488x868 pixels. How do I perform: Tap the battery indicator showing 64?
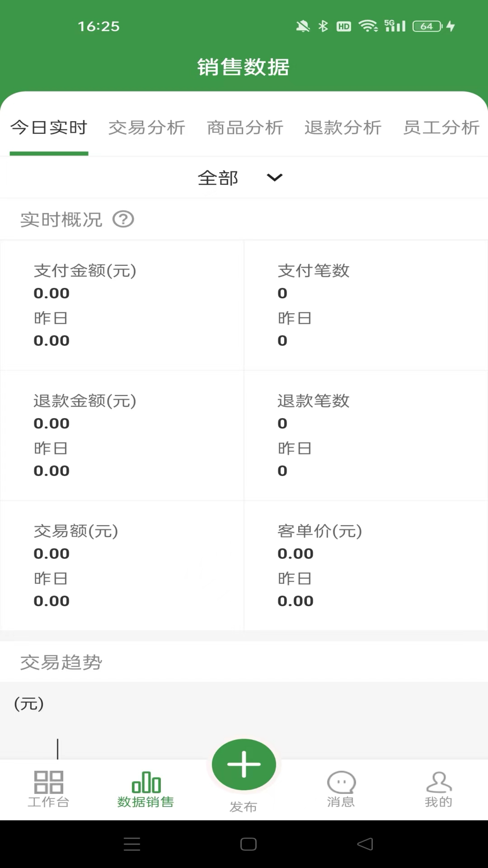(425, 26)
